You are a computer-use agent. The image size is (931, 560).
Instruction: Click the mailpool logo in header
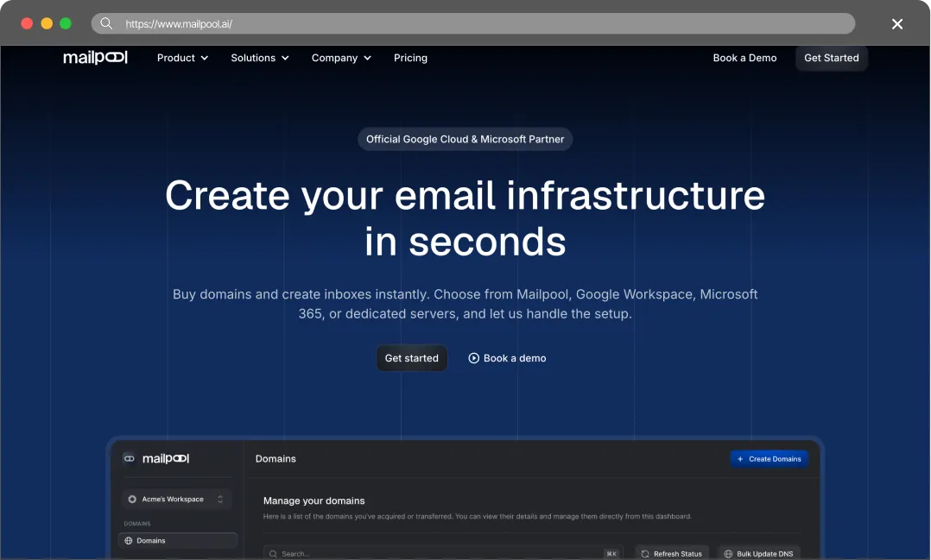point(95,58)
